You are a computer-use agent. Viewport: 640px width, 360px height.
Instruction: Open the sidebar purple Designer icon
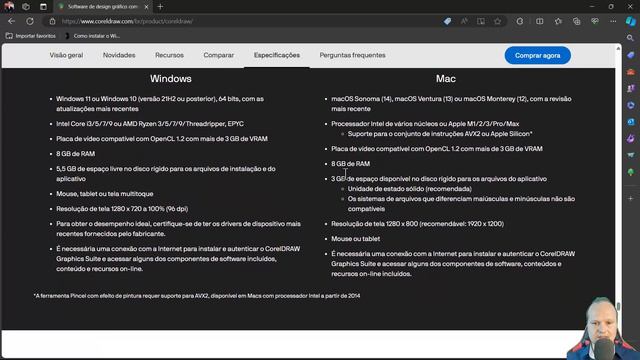click(x=631, y=138)
